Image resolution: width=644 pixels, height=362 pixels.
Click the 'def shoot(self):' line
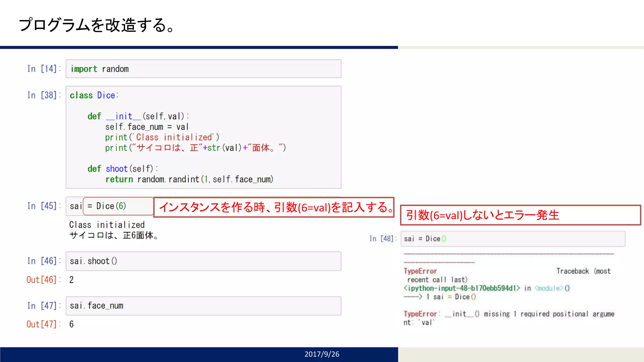point(123,169)
